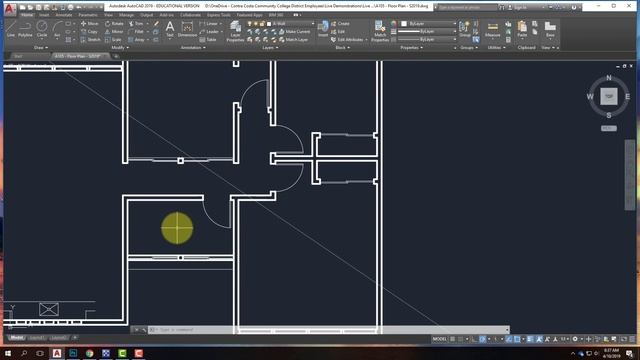Expand the Annotation panel dropdown
The height and width of the screenshot is (360, 640).
193,48
